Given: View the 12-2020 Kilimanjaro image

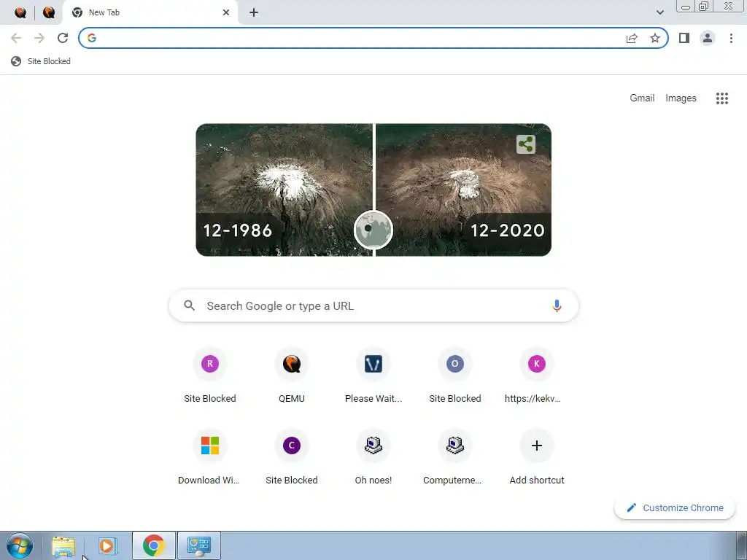Looking at the screenshot, I should tap(463, 190).
